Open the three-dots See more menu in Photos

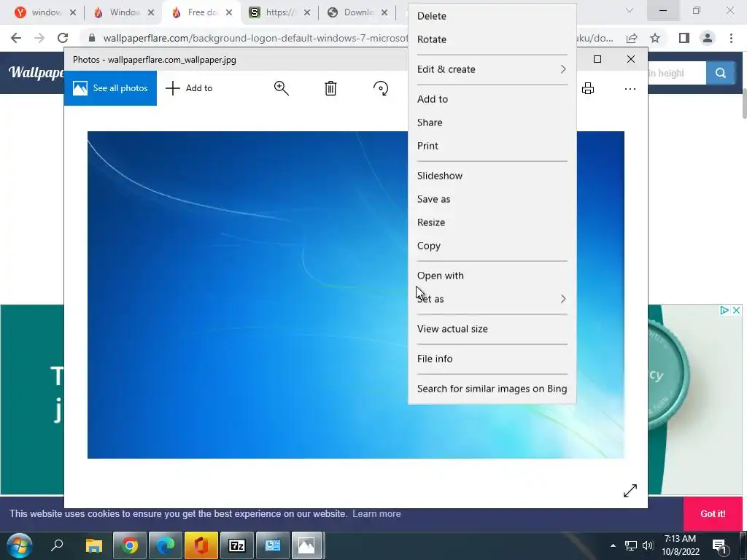pos(630,88)
